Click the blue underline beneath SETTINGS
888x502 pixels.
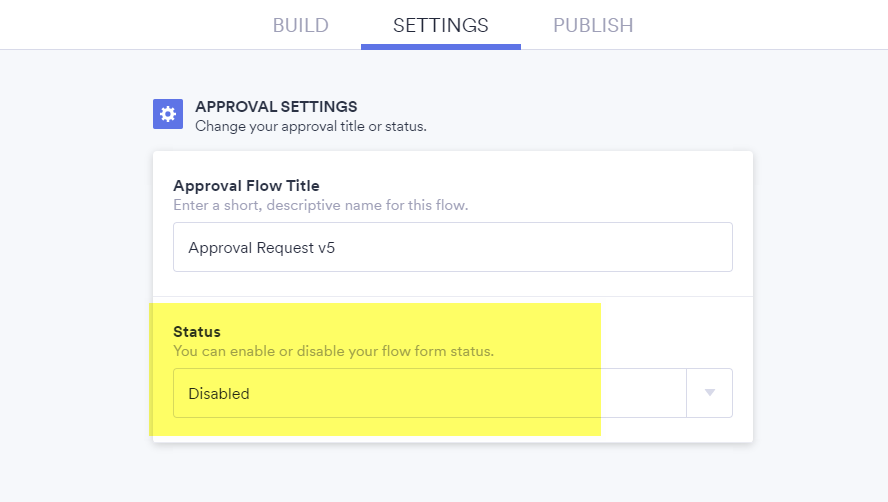coord(441,46)
